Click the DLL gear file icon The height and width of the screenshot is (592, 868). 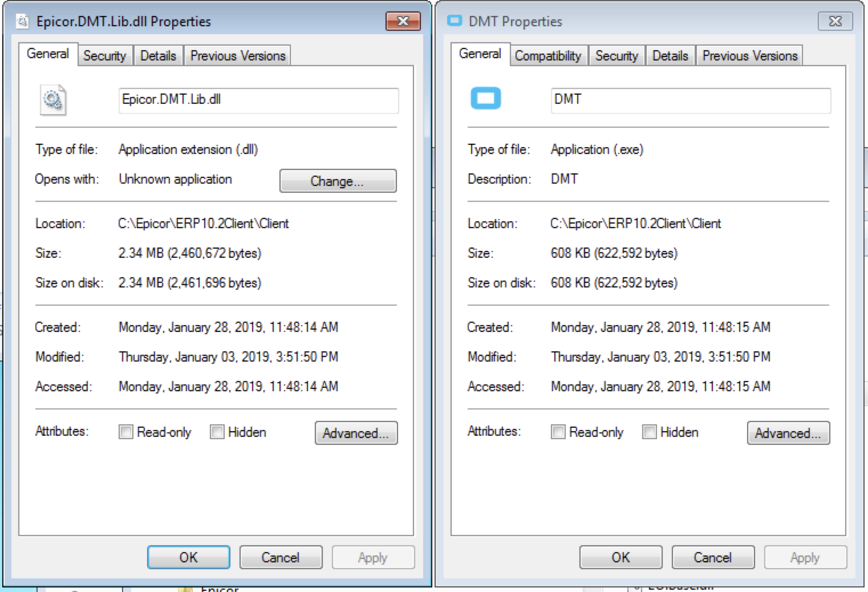(53, 100)
